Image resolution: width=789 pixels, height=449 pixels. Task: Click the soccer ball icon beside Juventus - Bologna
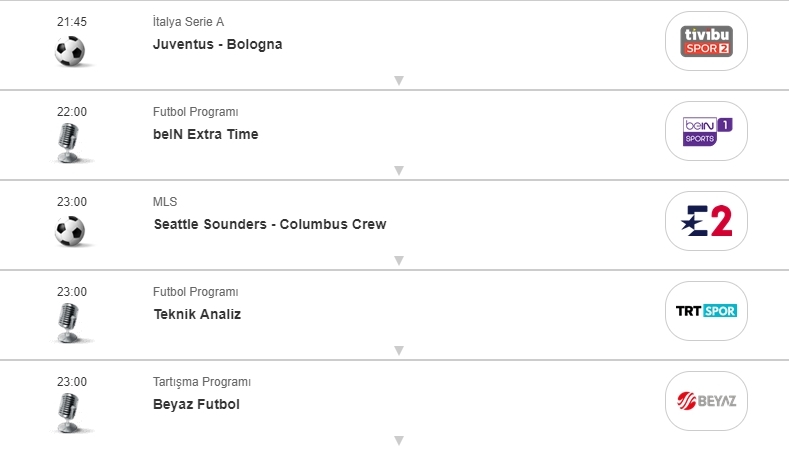point(70,51)
